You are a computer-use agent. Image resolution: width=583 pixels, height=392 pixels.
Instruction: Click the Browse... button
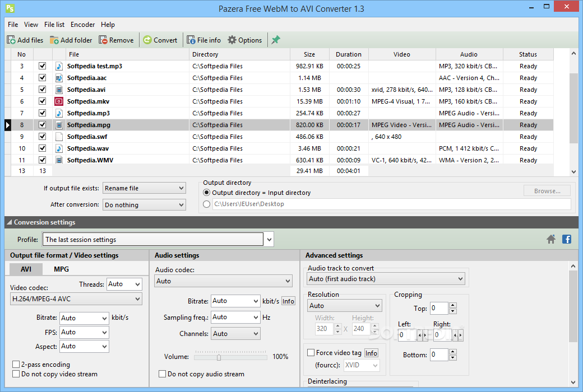547,191
